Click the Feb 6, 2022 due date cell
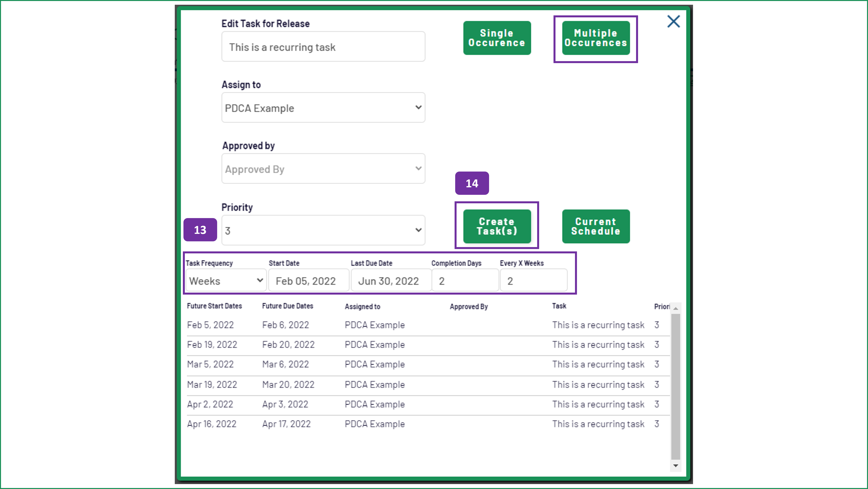Viewport: 868px width, 489px height. (x=285, y=325)
